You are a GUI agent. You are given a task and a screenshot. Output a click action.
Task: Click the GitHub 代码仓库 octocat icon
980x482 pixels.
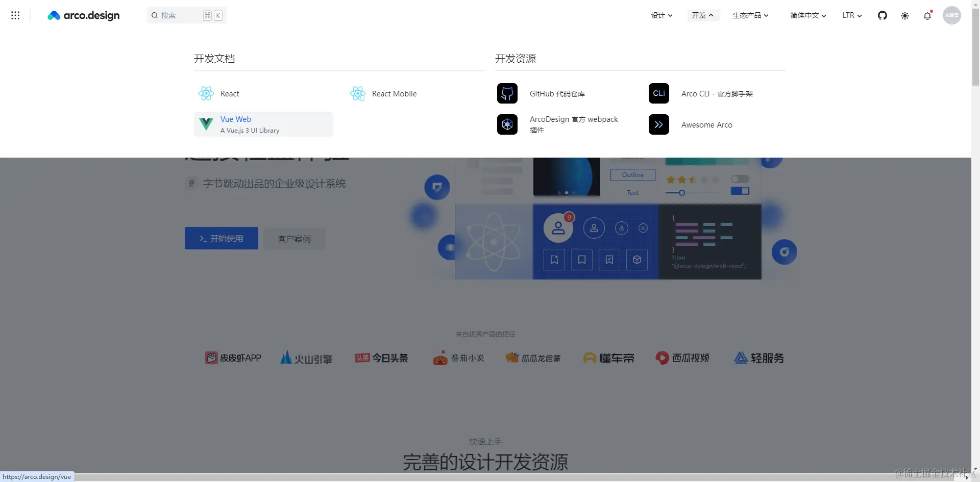(x=507, y=93)
